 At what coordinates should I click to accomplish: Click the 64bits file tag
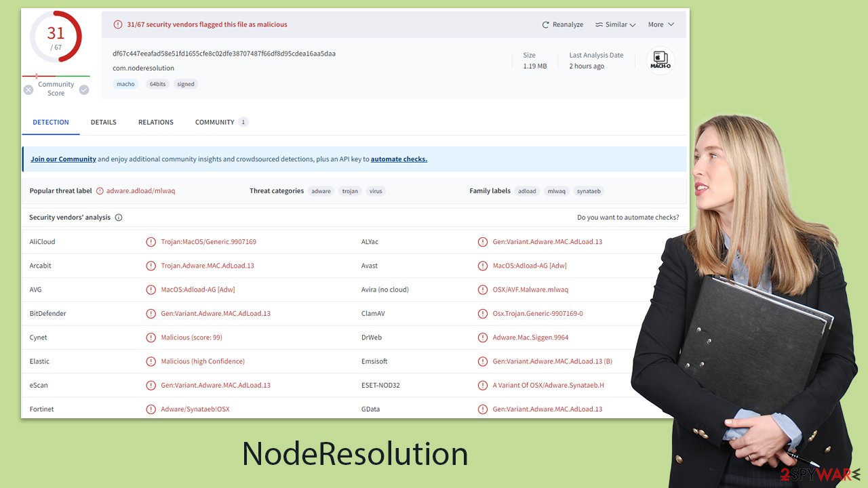pos(157,84)
